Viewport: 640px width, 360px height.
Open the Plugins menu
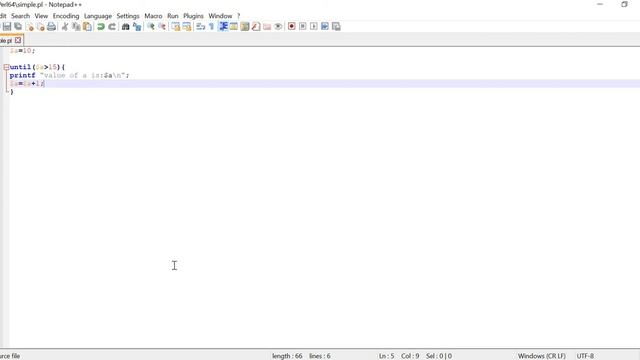tap(193, 16)
